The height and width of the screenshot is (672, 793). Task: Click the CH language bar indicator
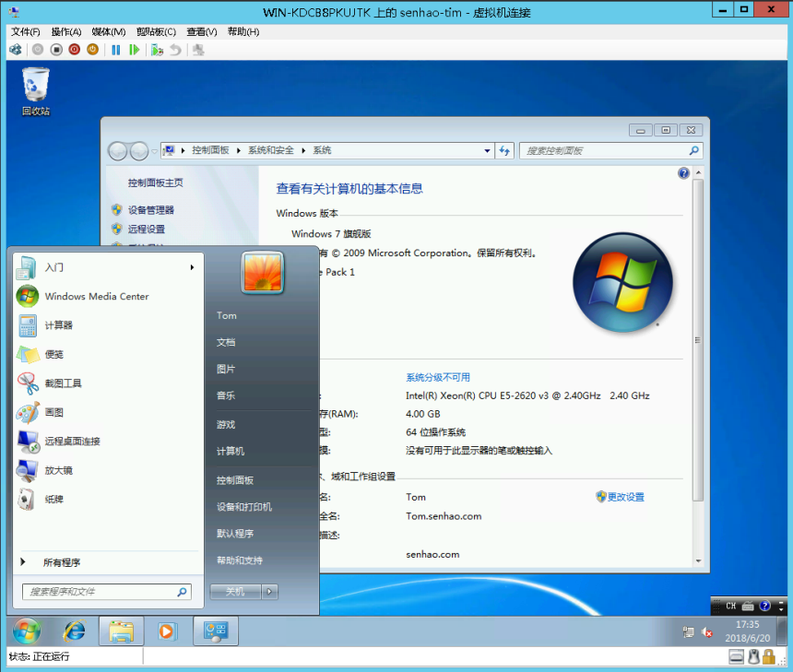click(731, 606)
